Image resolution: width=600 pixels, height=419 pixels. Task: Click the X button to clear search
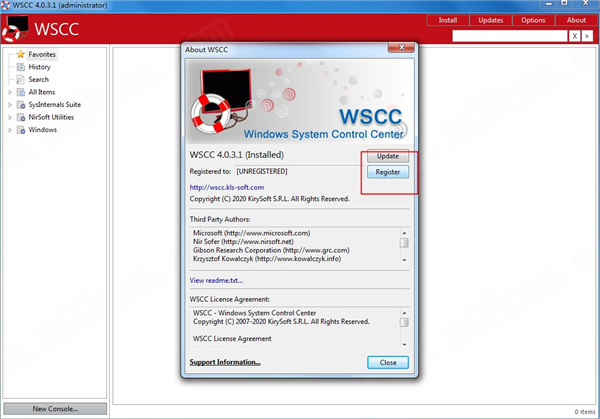tap(574, 36)
